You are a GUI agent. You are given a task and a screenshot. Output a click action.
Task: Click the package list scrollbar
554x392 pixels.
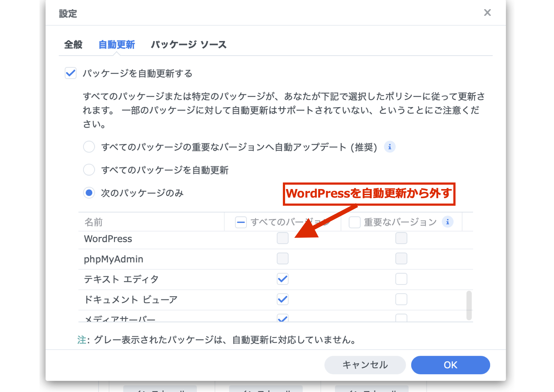click(x=469, y=305)
